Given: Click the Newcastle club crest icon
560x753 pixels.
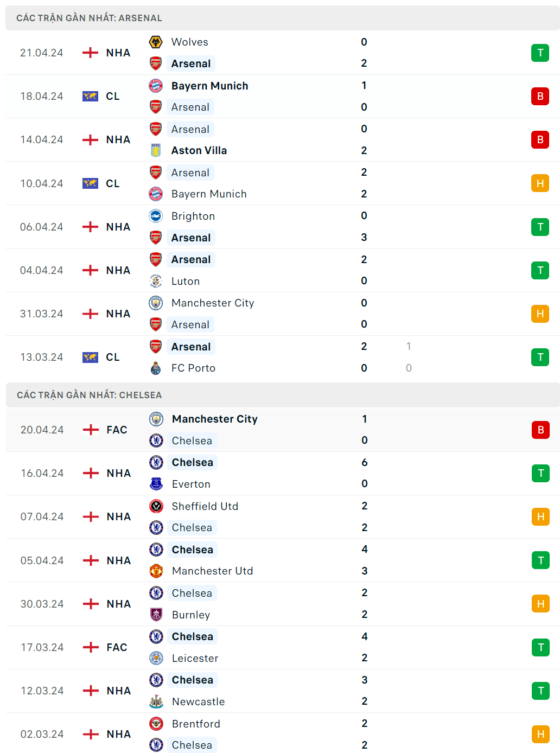Looking at the screenshot, I should pyautogui.click(x=156, y=701).
